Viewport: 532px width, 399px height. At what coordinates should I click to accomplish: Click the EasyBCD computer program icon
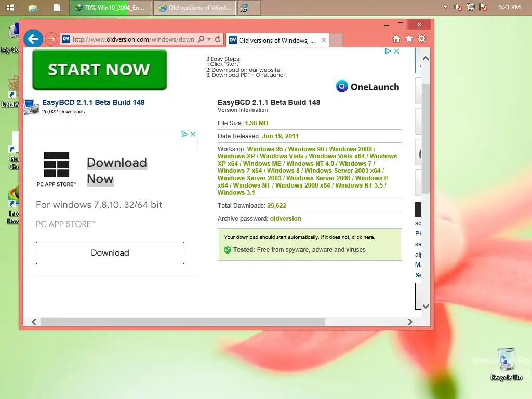click(x=31, y=107)
